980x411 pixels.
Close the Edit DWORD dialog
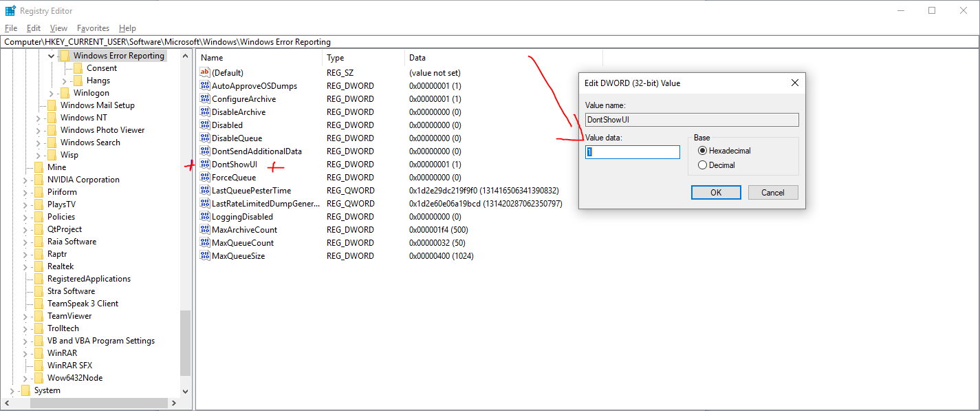(795, 83)
